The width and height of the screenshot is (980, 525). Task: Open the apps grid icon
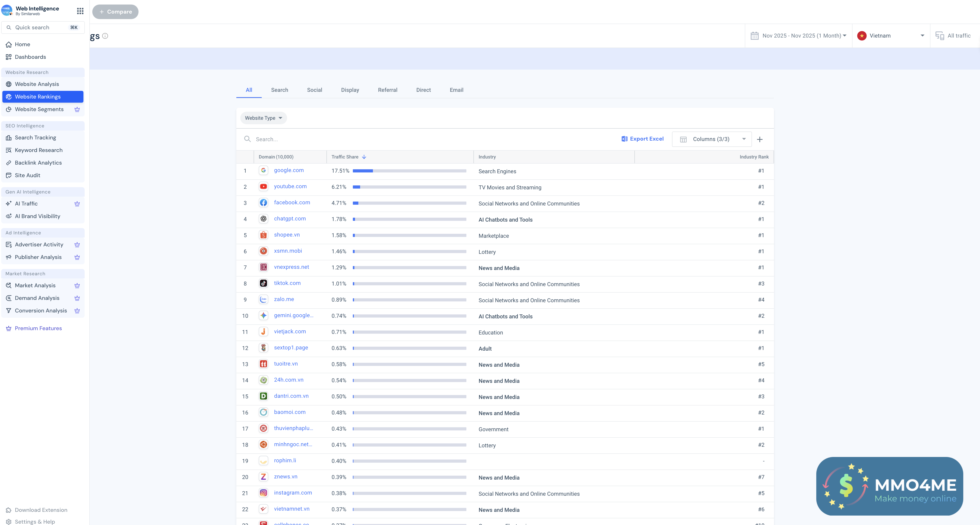point(80,11)
